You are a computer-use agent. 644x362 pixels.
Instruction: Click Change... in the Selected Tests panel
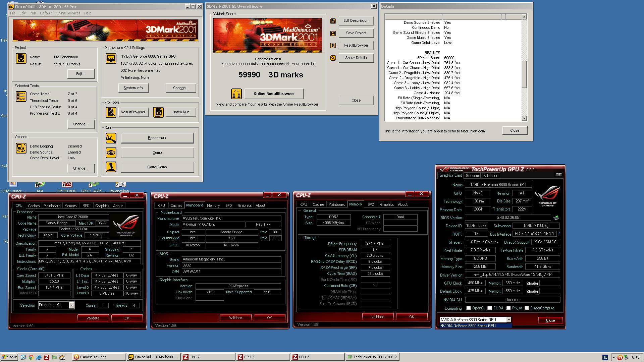point(80,124)
